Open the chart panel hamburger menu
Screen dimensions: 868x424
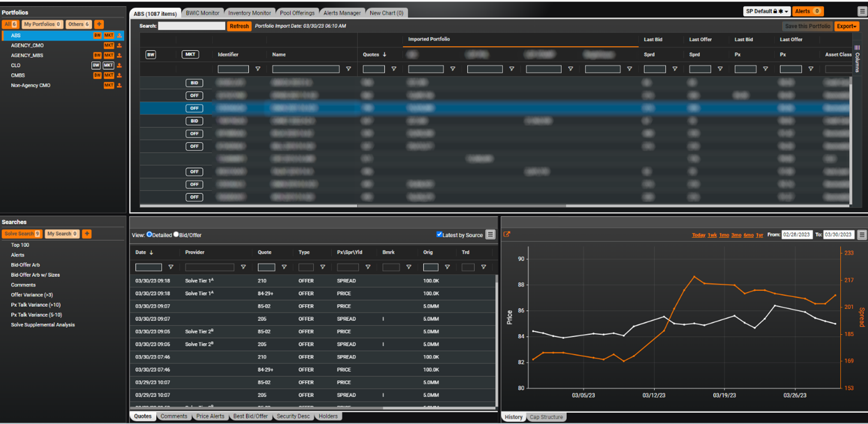click(862, 235)
